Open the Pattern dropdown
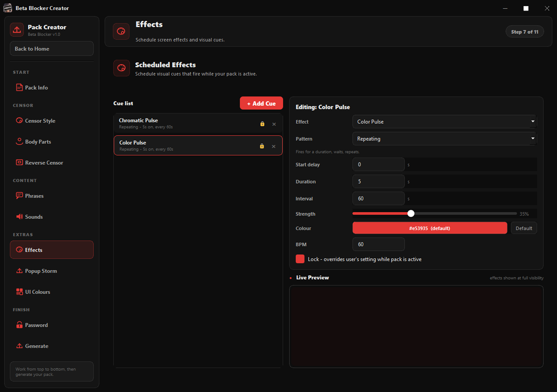Screen dimensions: 557x392 pos(445,139)
